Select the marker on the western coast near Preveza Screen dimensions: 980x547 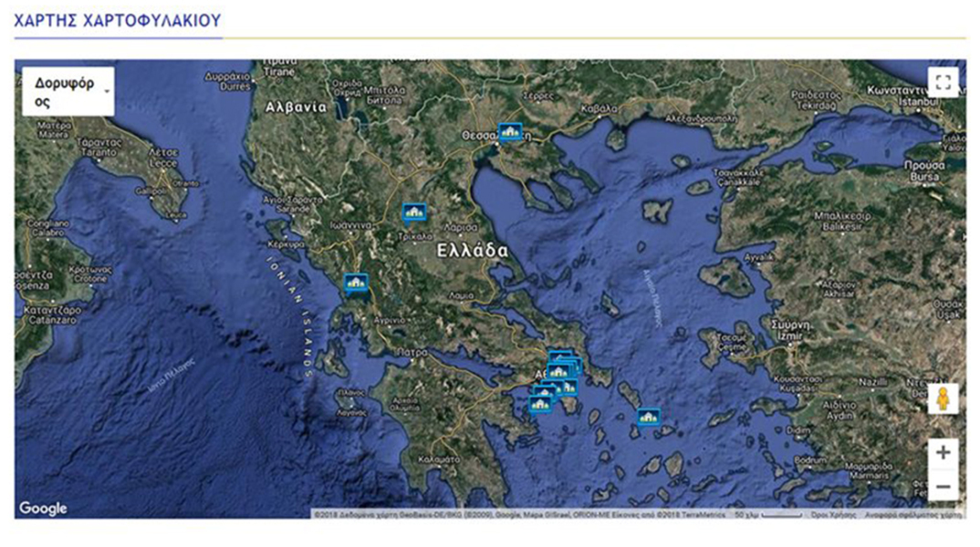pos(355,283)
